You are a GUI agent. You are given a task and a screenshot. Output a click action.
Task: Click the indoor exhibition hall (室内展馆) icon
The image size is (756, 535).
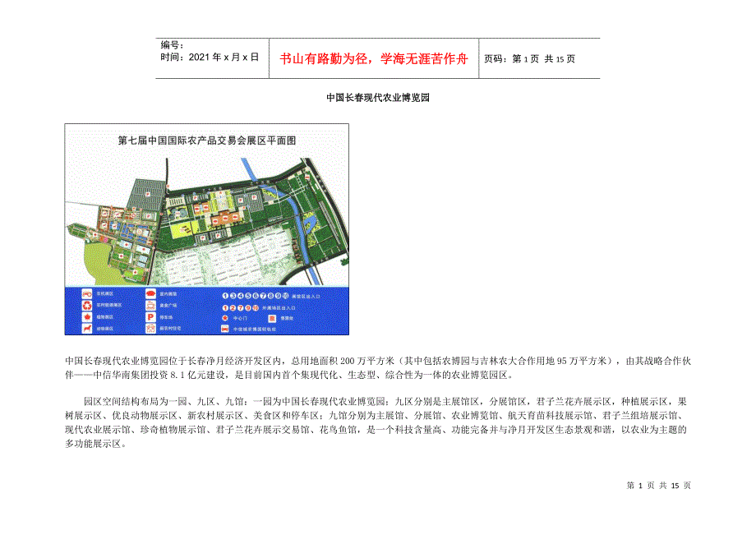(x=151, y=293)
